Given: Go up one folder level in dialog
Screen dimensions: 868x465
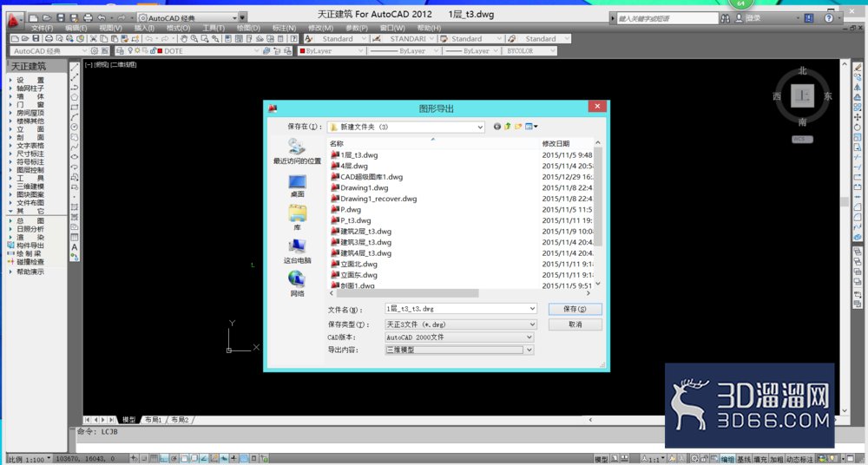Looking at the screenshot, I should [507, 127].
